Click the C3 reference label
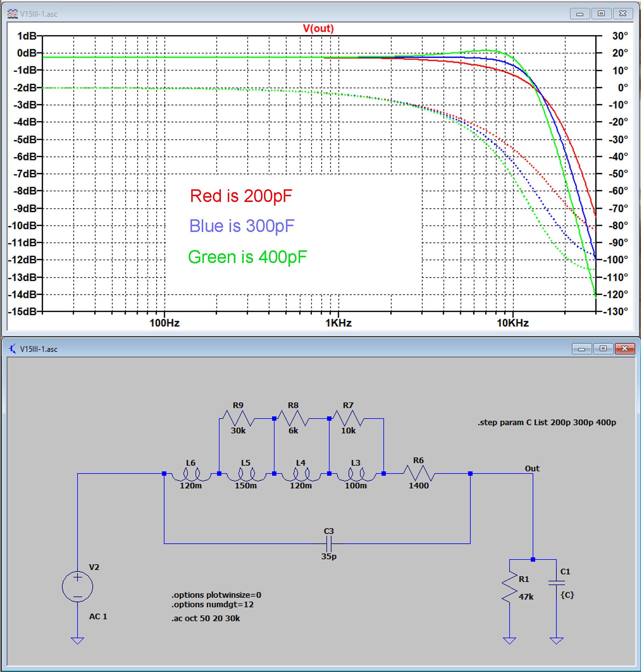Screen dimensions: 641x672 [329, 531]
